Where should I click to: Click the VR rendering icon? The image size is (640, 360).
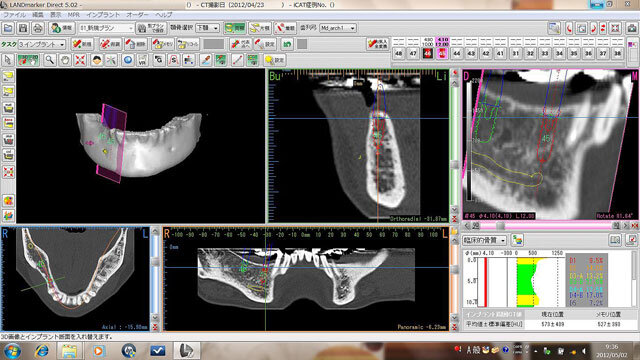point(142,60)
